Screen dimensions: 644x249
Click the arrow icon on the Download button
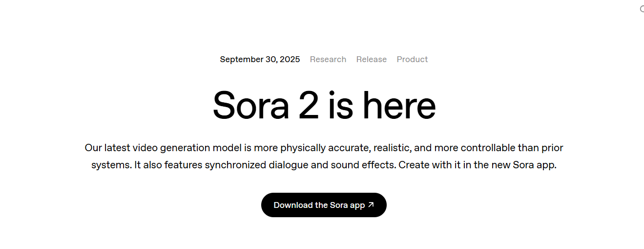(371, 205)
